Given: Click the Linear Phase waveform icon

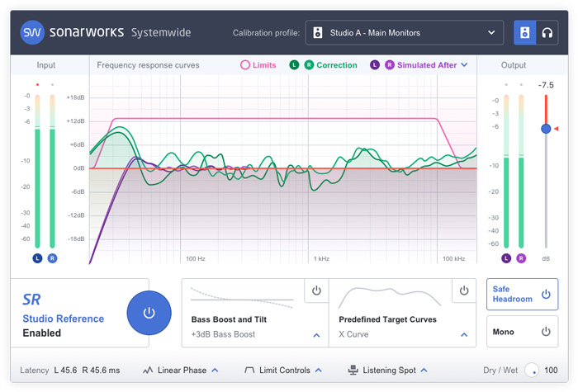Looking at the screenshot, I should (148, 371).
